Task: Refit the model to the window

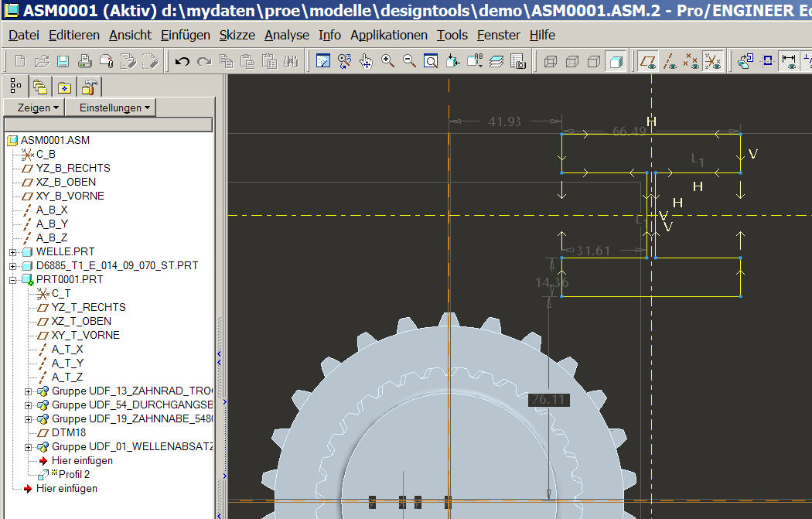Action: [x=431, y=62]
